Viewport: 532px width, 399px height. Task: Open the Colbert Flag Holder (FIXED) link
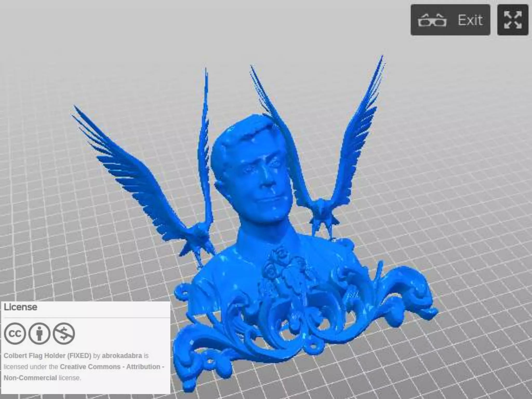click(47, 356)
